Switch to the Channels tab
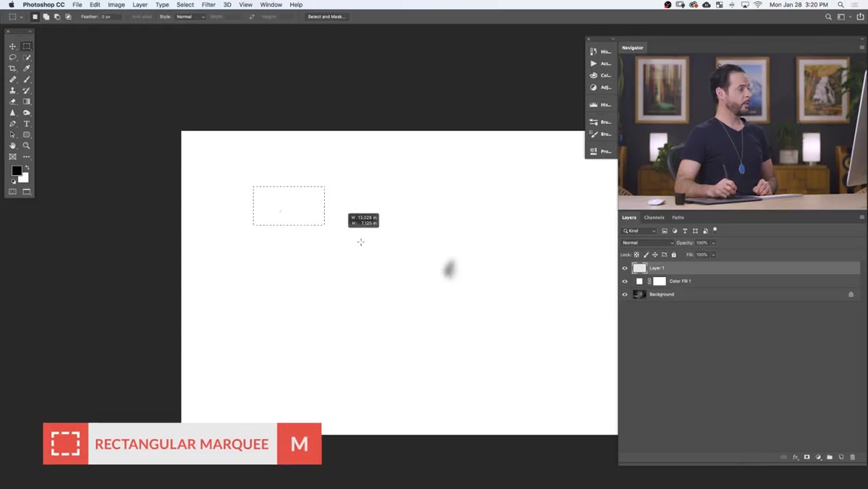This screenshot has width=868, height=489. coord(654,217)
